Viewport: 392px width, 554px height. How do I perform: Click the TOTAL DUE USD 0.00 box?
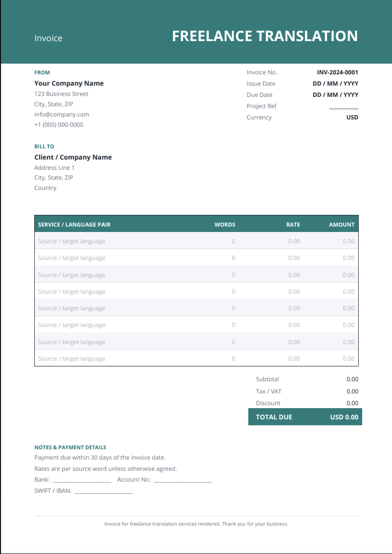coord(305,417)
